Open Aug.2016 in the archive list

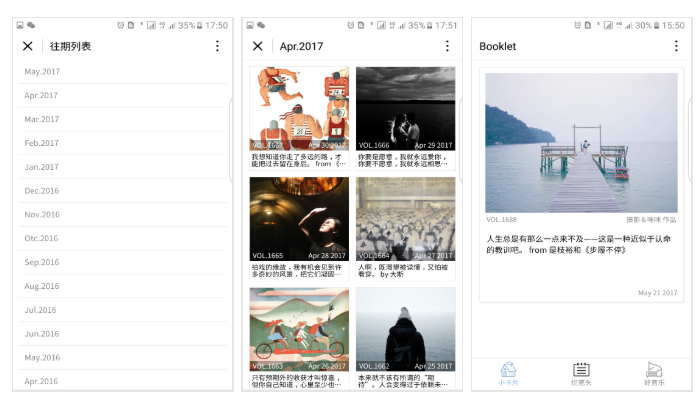tap(122, 286)
